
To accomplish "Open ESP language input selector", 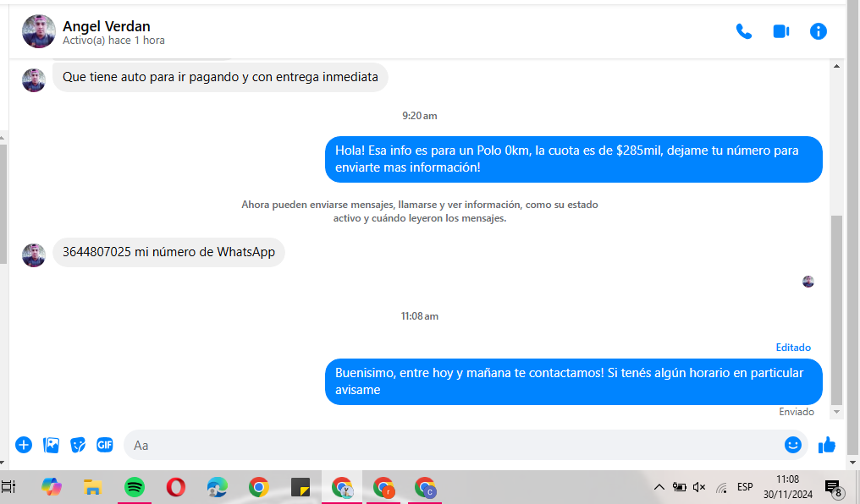I will 745,487.
